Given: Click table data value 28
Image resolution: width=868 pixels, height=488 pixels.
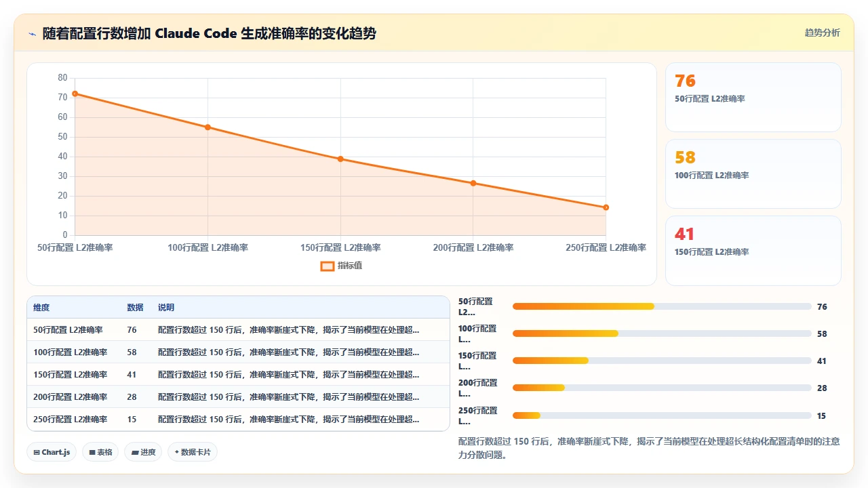Looking at the screenshot, I should click(x=132, y=397).
